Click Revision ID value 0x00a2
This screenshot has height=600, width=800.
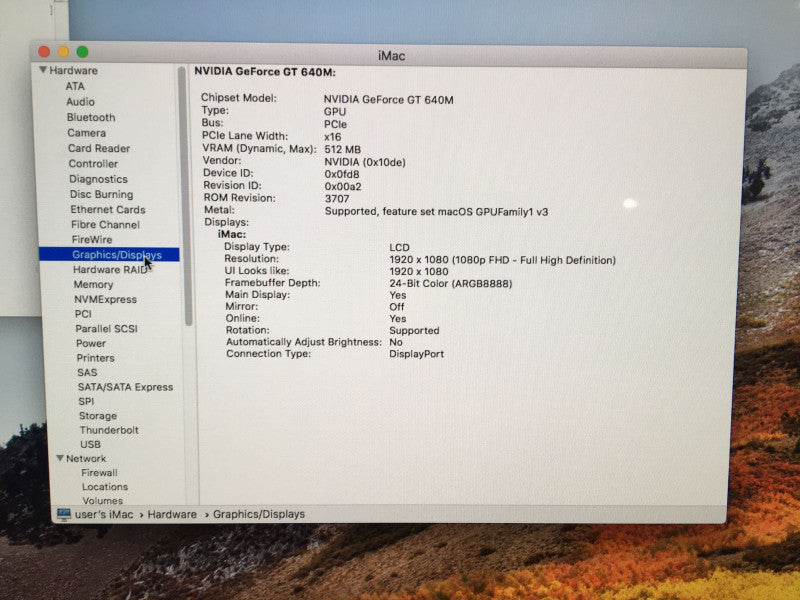point(343,186)
